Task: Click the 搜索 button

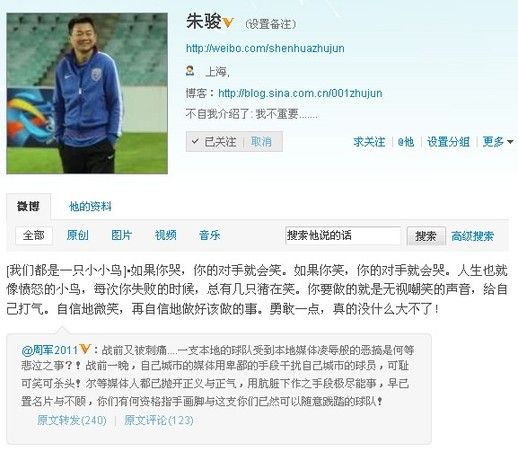Action: pos(426,236)
